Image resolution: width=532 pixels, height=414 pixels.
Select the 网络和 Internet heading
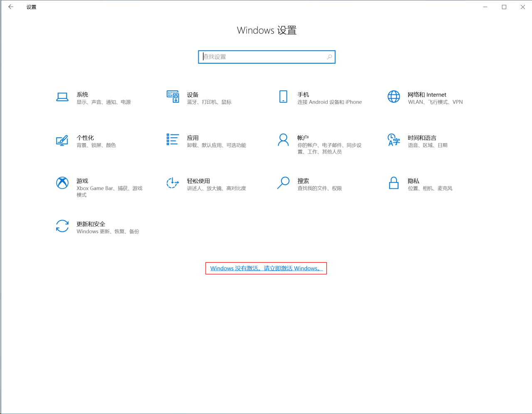coord(427,94)
